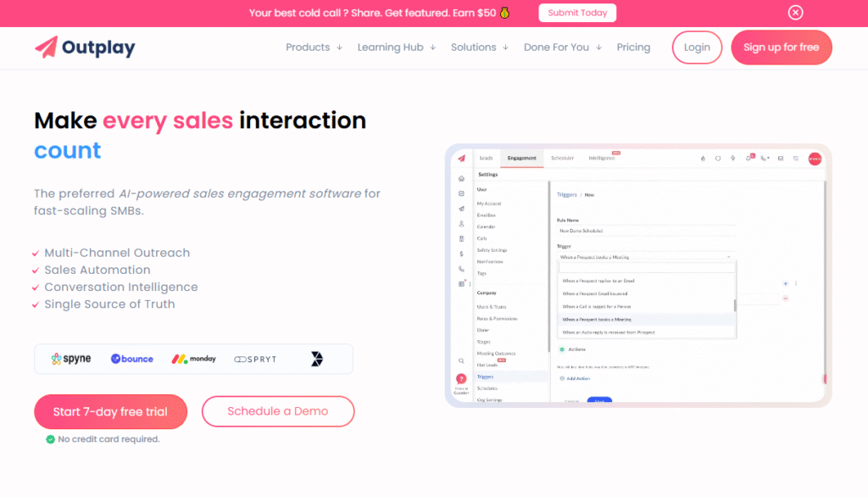Open Users & Teams in Settings sidebar
Image resolution: width=868 pixels, height=497 pixels.
[x=492, y=306]
